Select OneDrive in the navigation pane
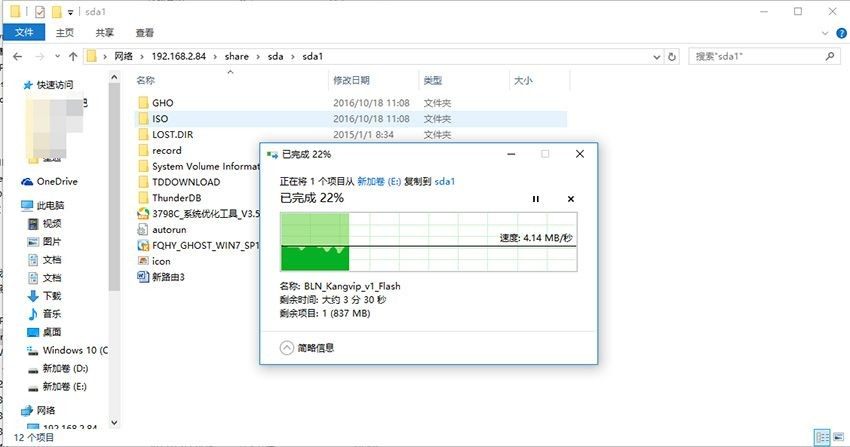 (x=56, y=182)
